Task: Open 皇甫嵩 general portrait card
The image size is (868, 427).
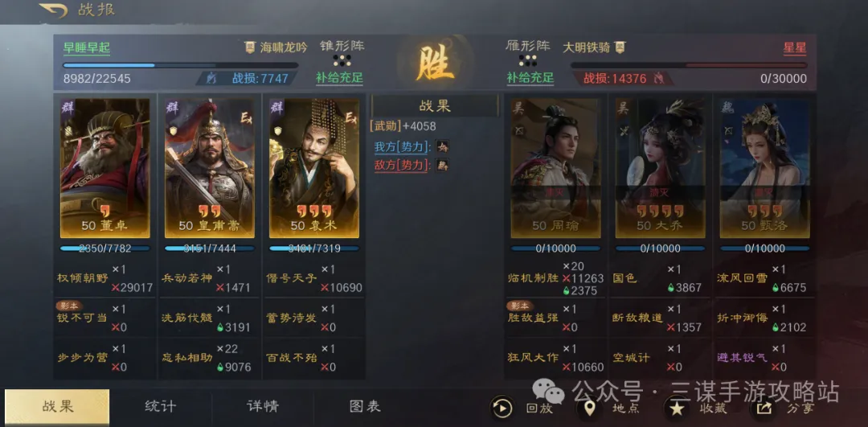Action: click(209, 168)
